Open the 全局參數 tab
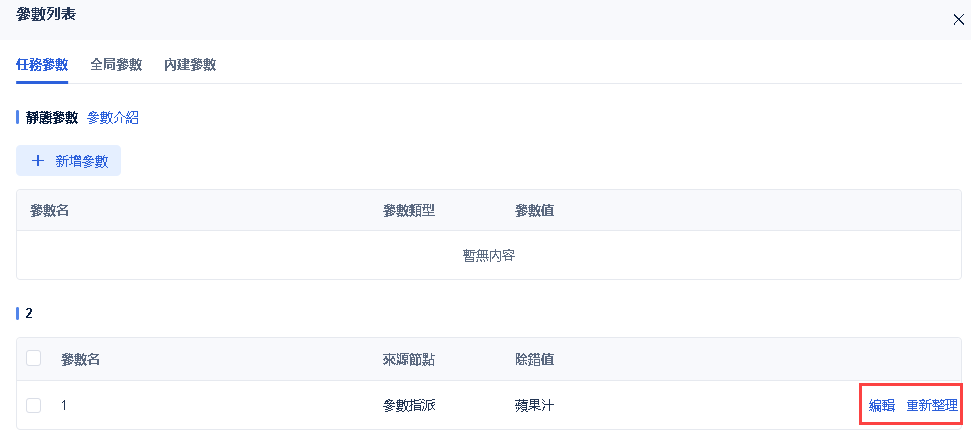 116,65
